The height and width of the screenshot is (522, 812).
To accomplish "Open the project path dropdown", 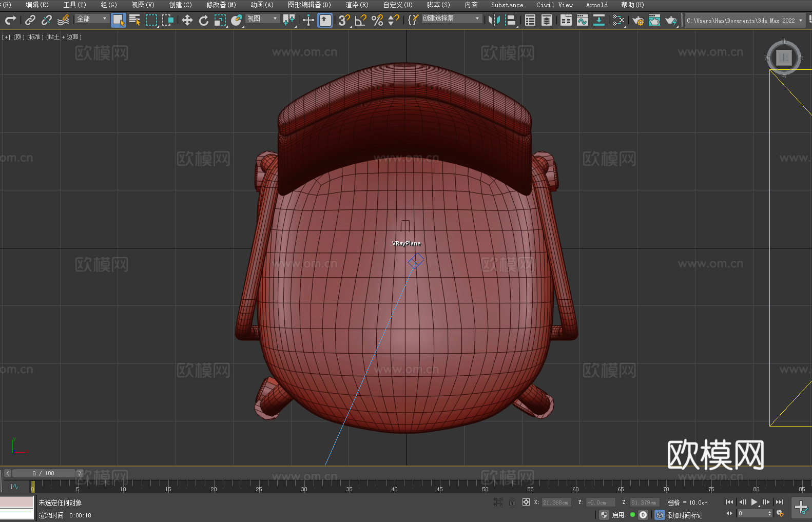I will (745, 21).
